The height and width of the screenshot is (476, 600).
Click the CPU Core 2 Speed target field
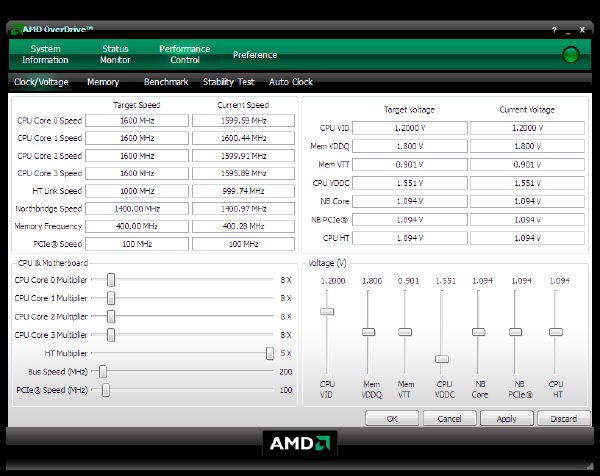(x=137, y=156)
